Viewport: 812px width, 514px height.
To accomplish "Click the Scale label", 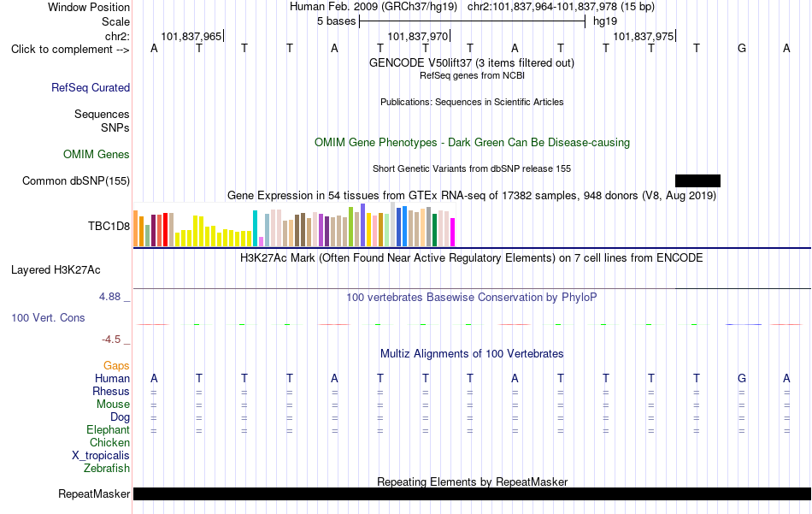I will [115, 21].
